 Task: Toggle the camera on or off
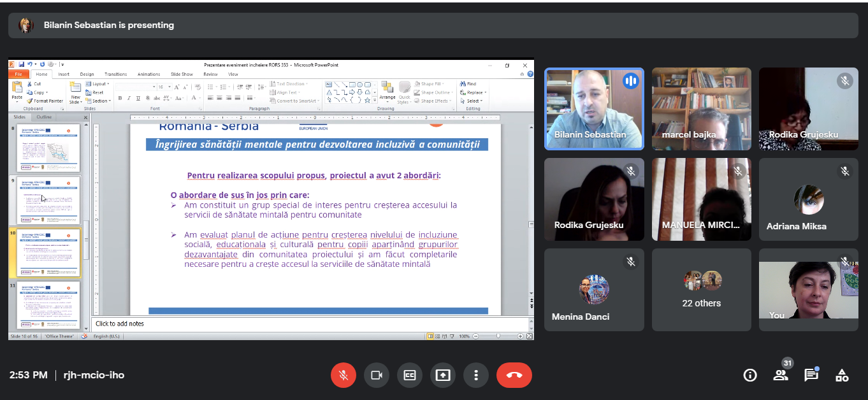pyautogui.click(x=377, y=375)
